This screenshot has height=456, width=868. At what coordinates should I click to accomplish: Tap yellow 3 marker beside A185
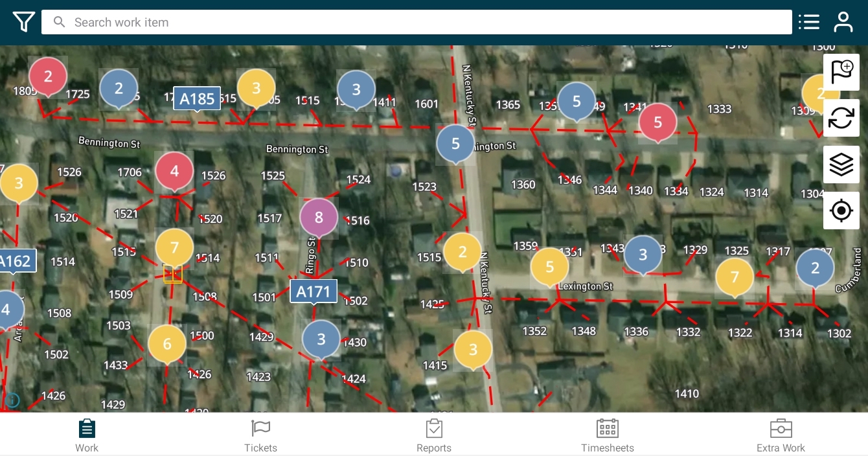256,89
